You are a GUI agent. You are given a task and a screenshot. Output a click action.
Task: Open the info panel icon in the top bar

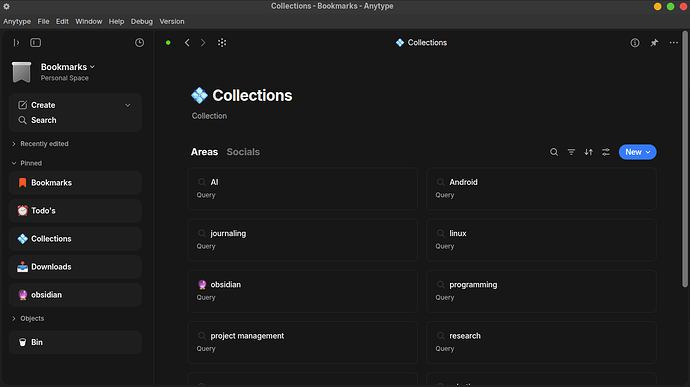click(x=635, y=43)
